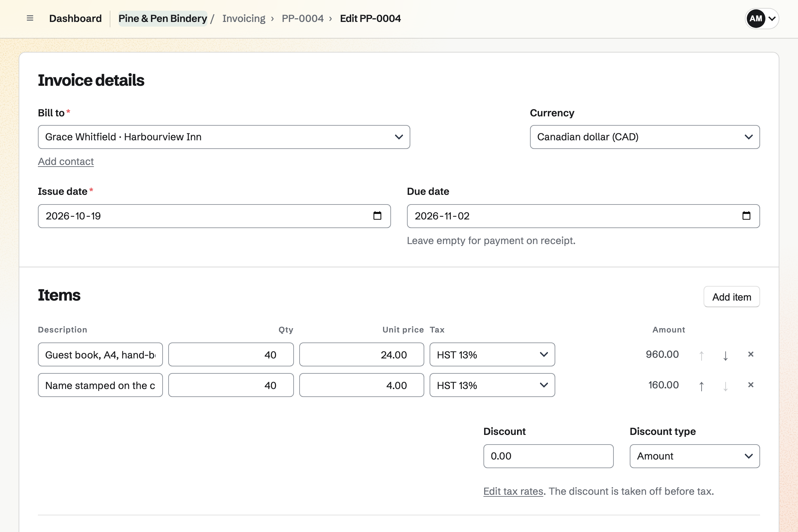Click the 960.00 amount value
This screenshot has height=532, width=798.
(662, 354)
